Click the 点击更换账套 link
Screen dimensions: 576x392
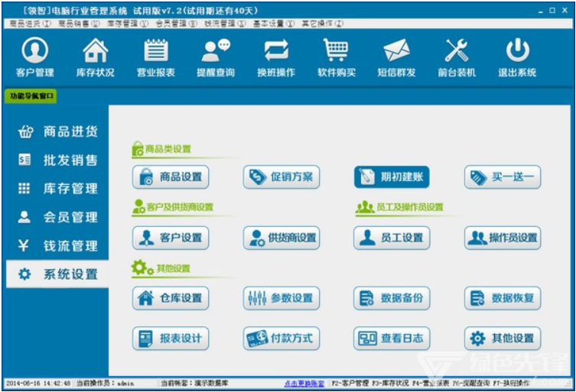[304, 384]
